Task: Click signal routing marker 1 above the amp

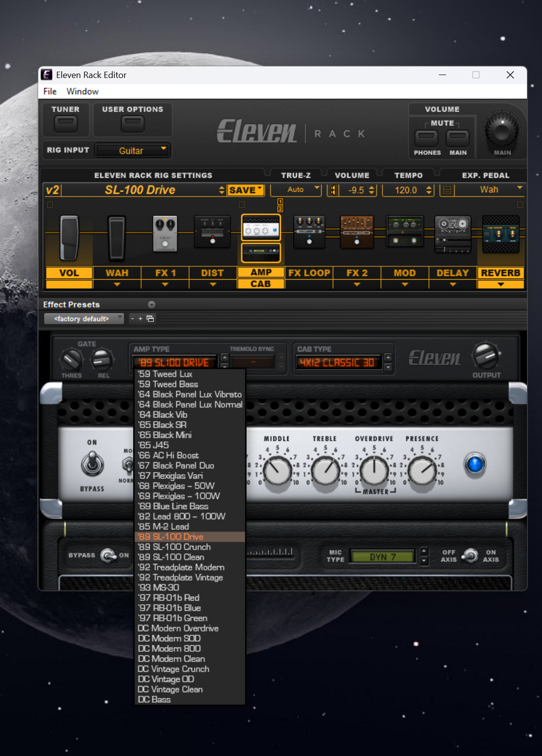Action: click(x=280, y=201)
